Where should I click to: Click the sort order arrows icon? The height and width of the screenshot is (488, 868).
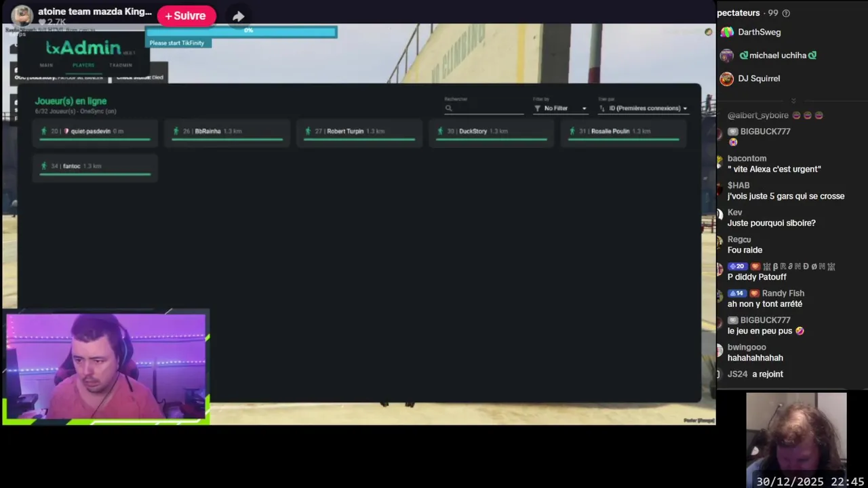coord(602,108)
